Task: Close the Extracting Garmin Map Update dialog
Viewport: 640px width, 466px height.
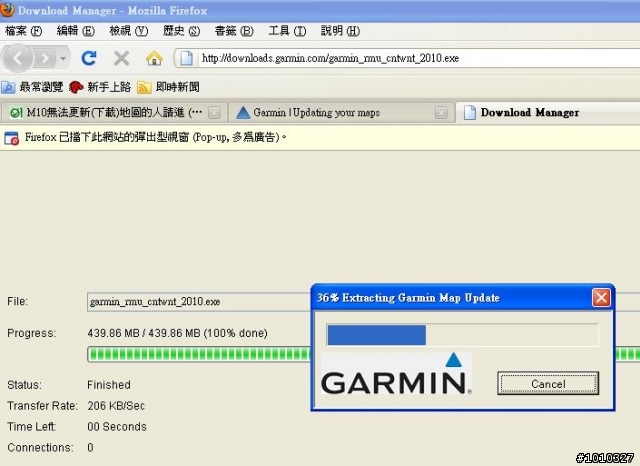Action: [x=601, y=297]
